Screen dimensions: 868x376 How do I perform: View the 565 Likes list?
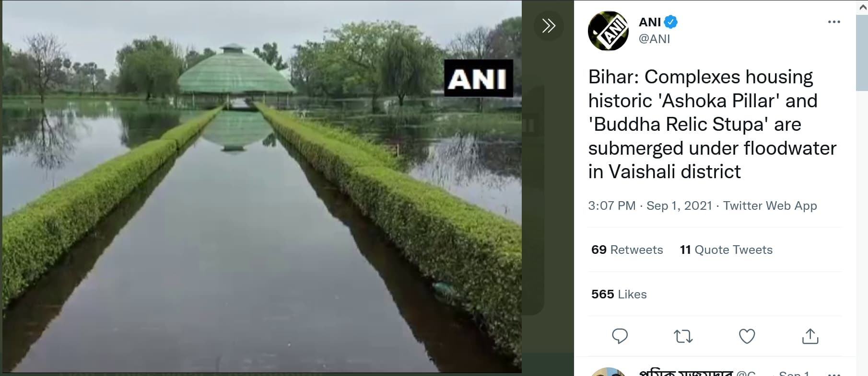[619, 294]
